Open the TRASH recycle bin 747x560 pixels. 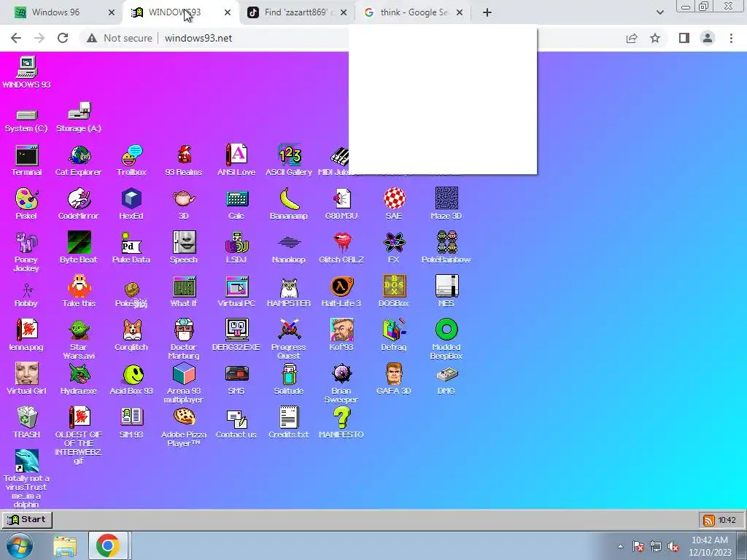26,424
